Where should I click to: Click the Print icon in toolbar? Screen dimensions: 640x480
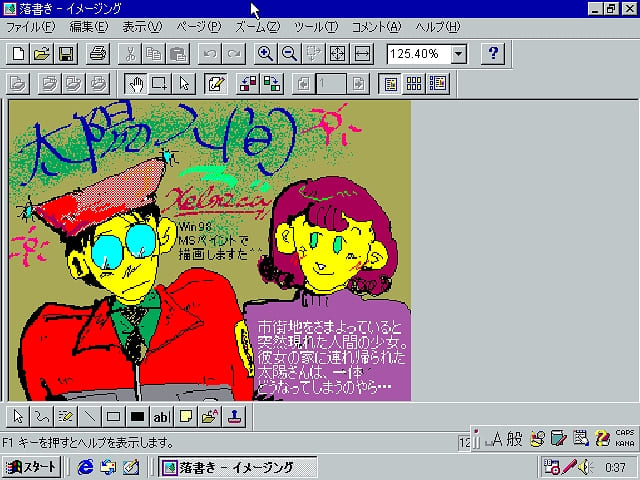[x=97, y=53]
